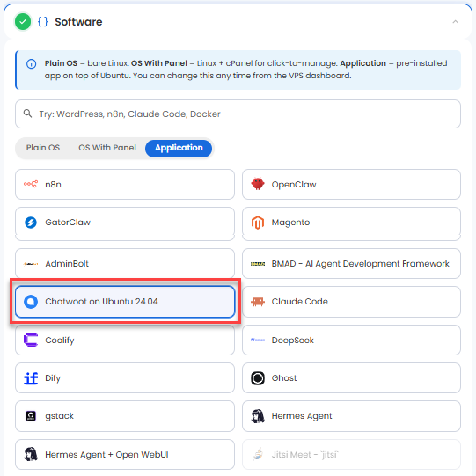Click the "gstack" label
This screenshot has height=476, width=476.
tap(59, 416)
